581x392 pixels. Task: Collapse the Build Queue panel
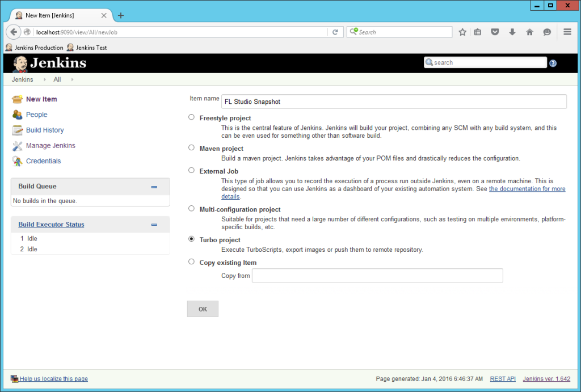pos(154,186)
